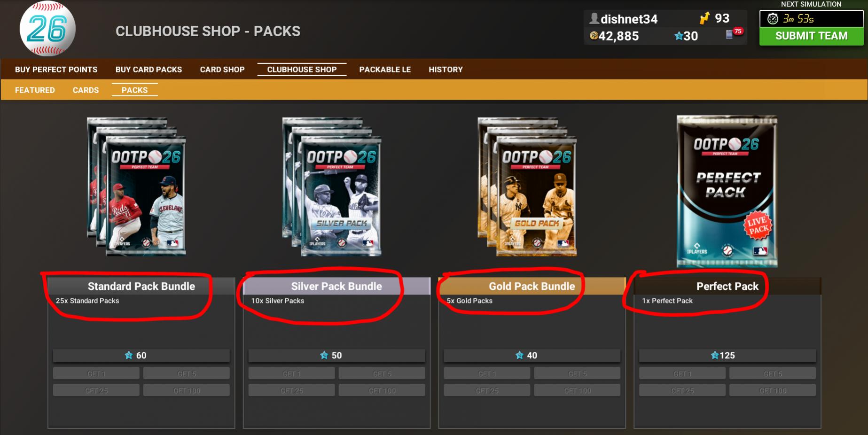The image size is (868, 435).
Task: Click the next simulation clock icon
Action: [773, 19]
